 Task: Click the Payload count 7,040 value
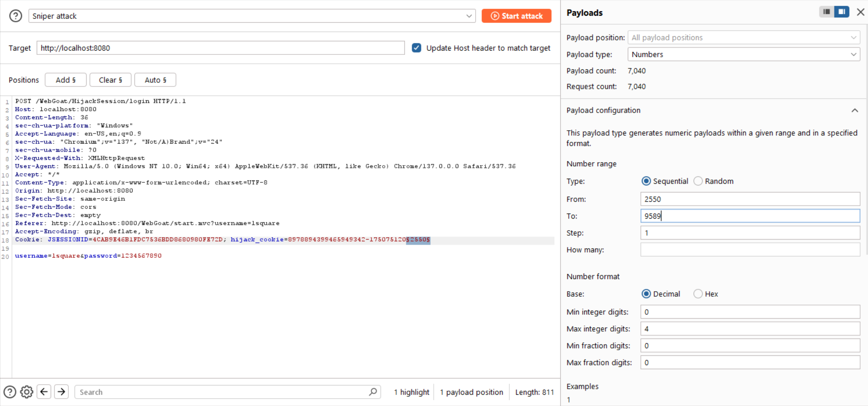(637, 71)
